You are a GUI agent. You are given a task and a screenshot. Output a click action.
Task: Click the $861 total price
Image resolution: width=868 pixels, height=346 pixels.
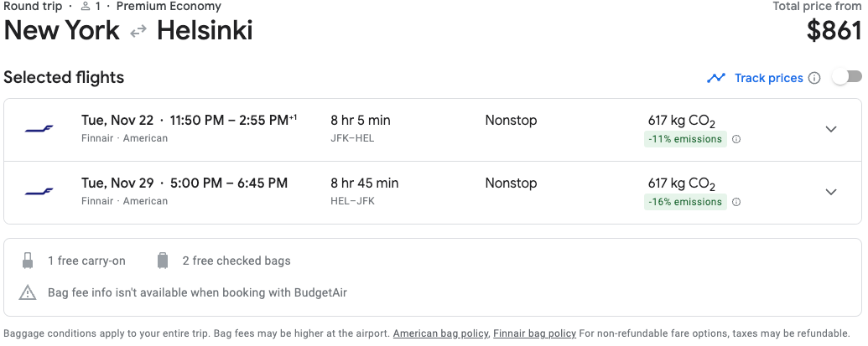(x=834, y=31)
